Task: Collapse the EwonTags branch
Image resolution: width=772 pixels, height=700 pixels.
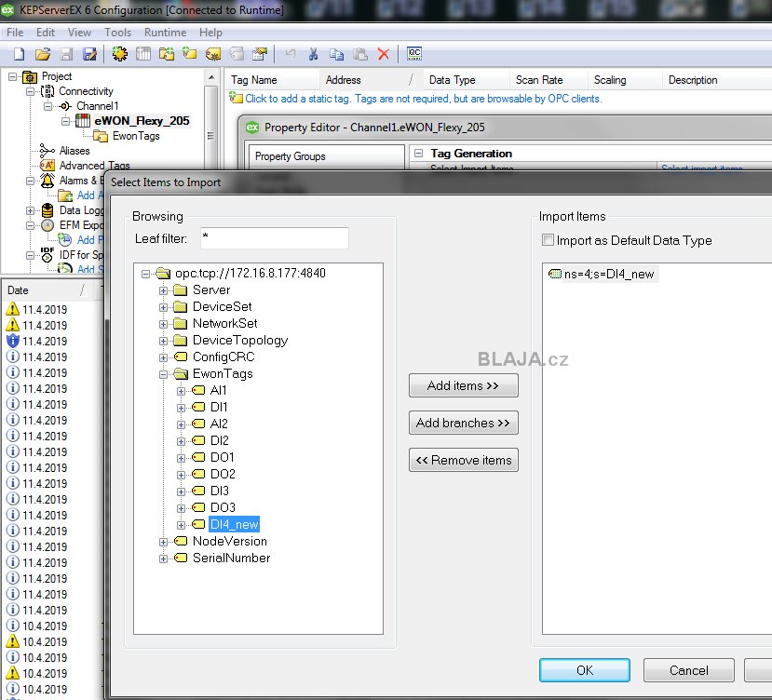Action: click(x=164, y=374)
